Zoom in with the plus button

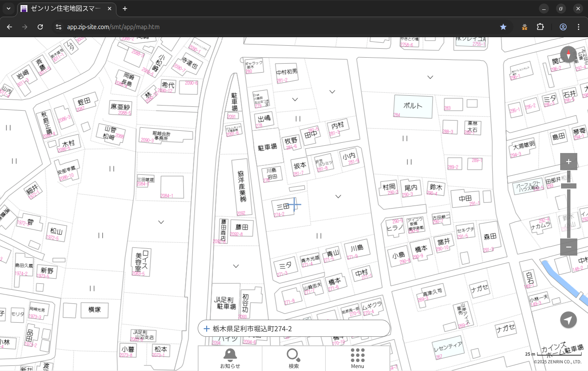pyautogui.click(x=568, y=162)
